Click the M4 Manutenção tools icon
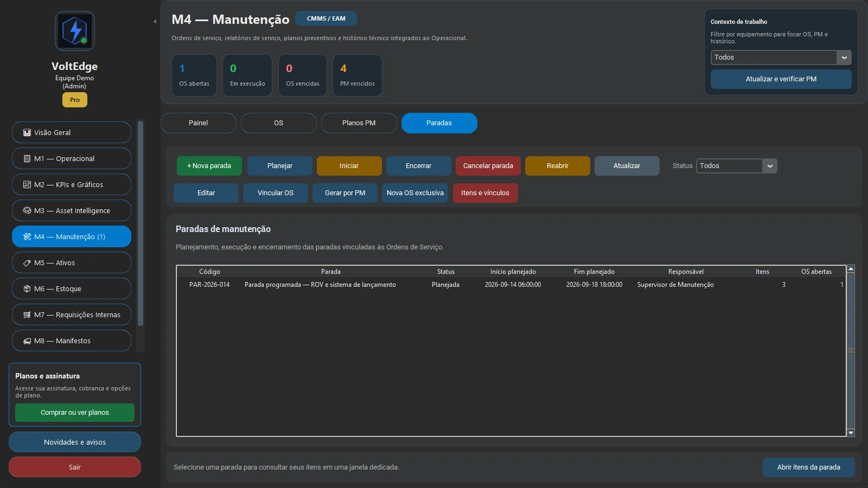 pos(27,236)
